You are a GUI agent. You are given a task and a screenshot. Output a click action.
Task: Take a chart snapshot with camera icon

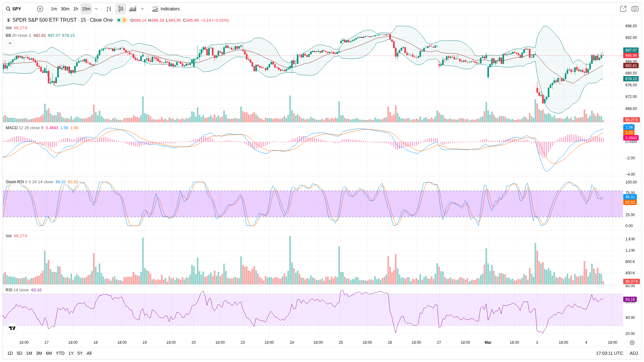click(x=635, y=9)
